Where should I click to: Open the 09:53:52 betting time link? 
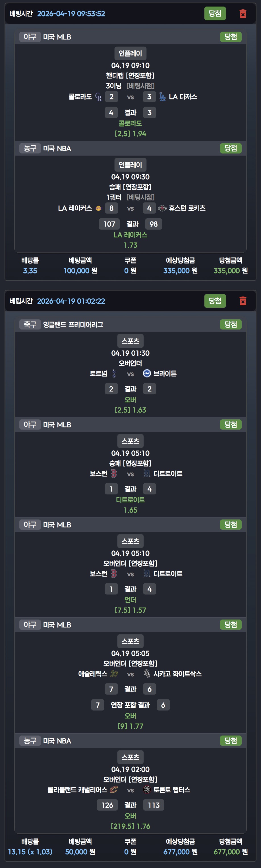[71, 14]
